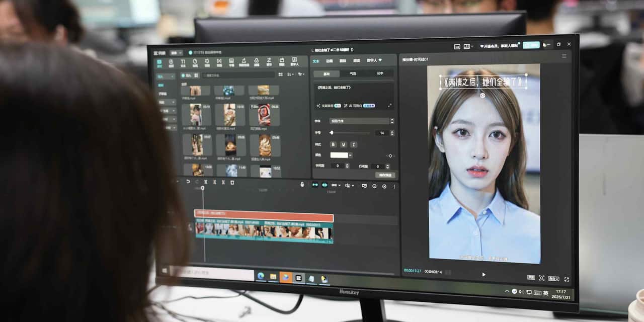Open the font family dropdown
The image size is (644, 322).
pos(362,121)
